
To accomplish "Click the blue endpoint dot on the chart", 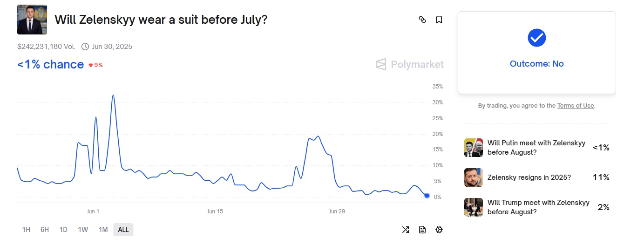I will coord(427,196).
